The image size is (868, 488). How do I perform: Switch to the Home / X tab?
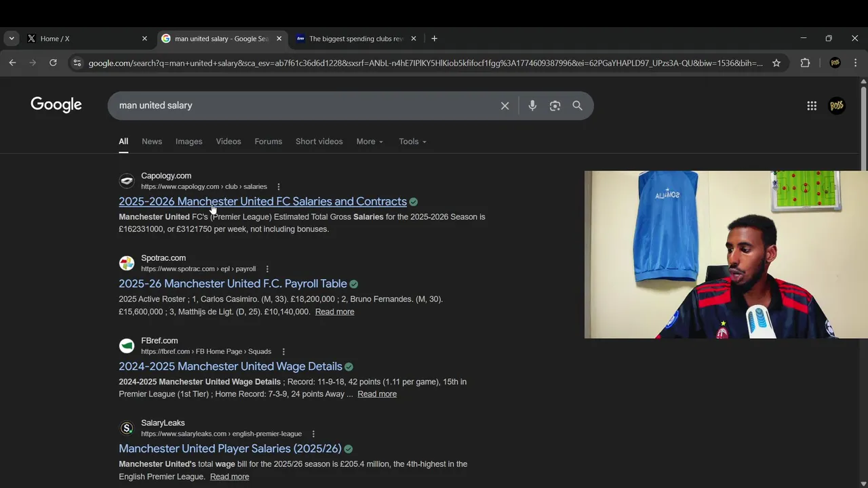[87, 39]
